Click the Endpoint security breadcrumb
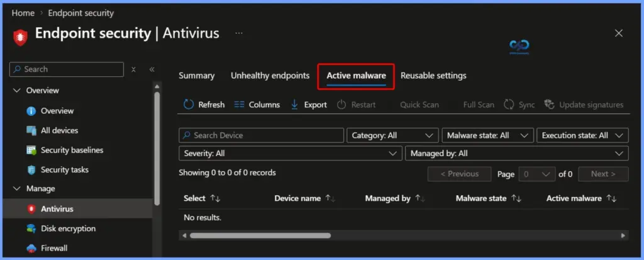This screenshot has height=260, width=644. 81,13
